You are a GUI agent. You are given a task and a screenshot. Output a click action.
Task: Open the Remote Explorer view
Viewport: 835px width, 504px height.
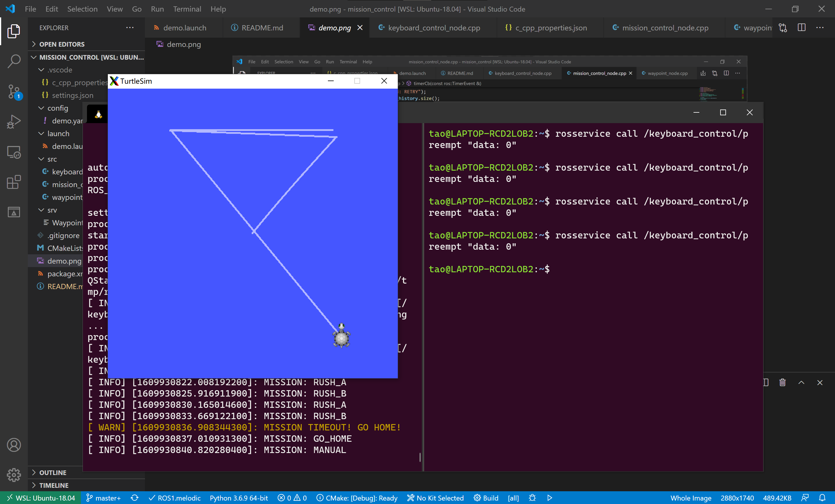(14, 152)
